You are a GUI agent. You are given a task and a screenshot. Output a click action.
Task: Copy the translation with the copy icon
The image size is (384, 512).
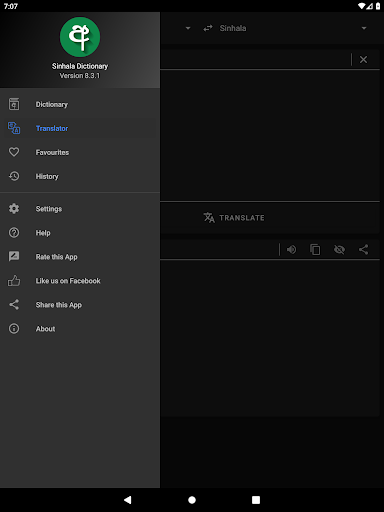(x=315, y=249)
